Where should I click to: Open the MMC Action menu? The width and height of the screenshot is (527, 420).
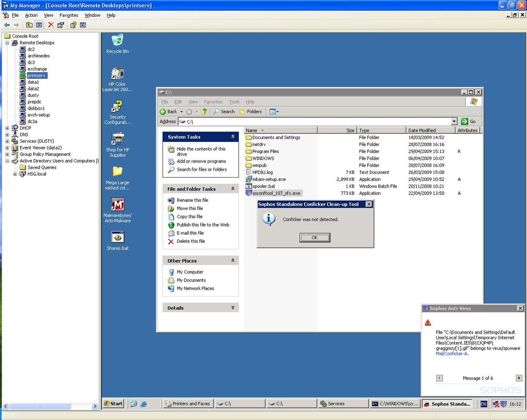(x=31, y=15)
